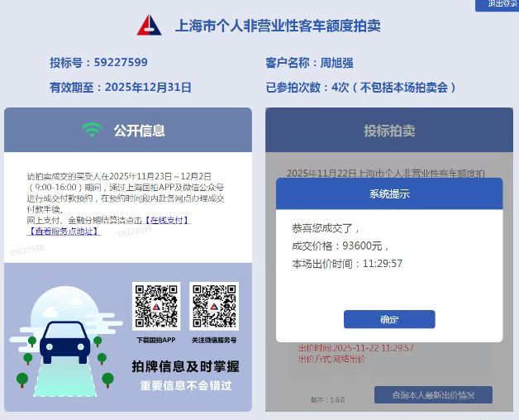Click the 关注微信服务号 QR code

coord(214,306)
